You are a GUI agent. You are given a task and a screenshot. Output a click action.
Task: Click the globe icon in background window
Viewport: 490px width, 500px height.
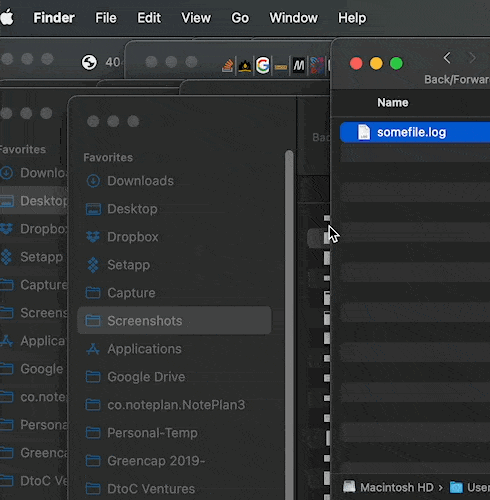pyautogui.click(x=89, y=62)
